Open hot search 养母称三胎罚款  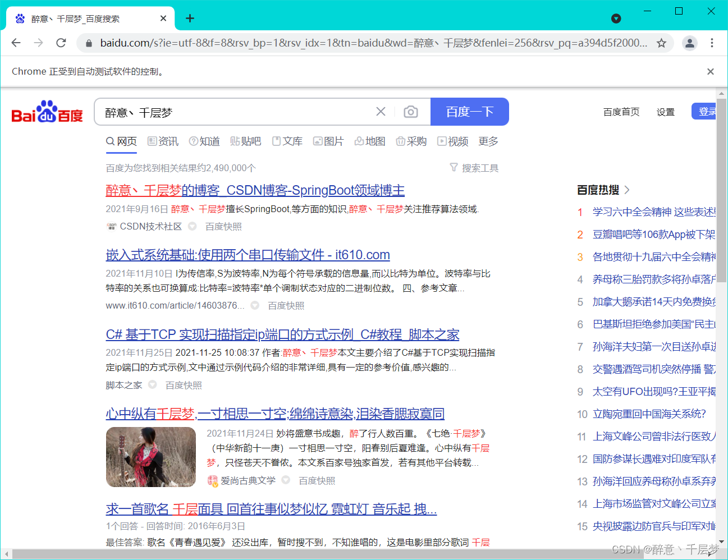point(654,279)
